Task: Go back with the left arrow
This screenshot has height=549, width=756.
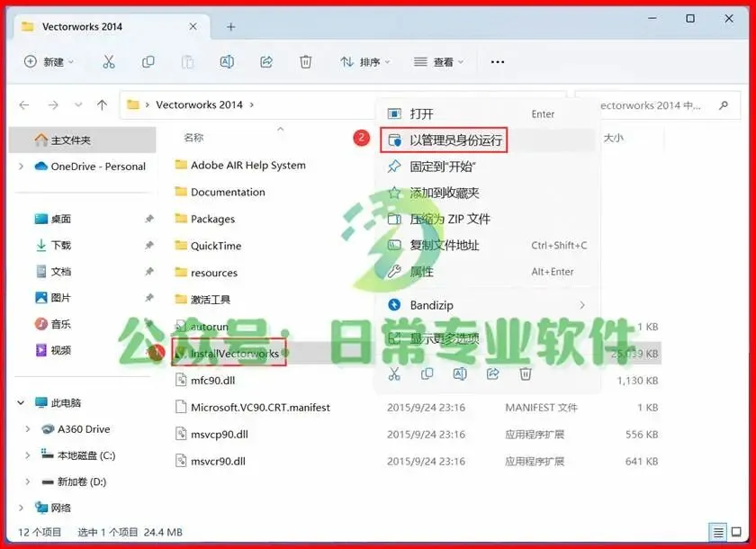Action: (x=24, y=104)
